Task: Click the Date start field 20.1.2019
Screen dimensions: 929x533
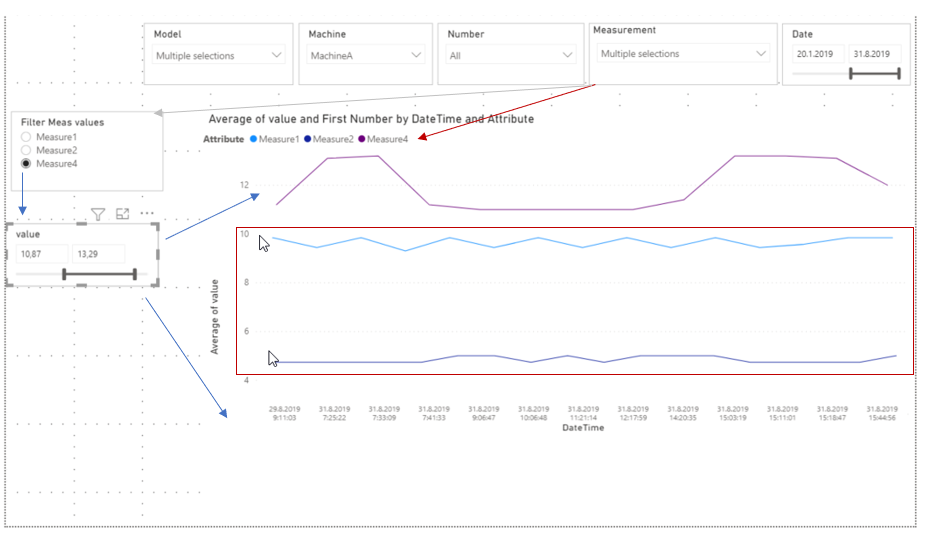Action: pyautogui.click(x=818, y=54)
